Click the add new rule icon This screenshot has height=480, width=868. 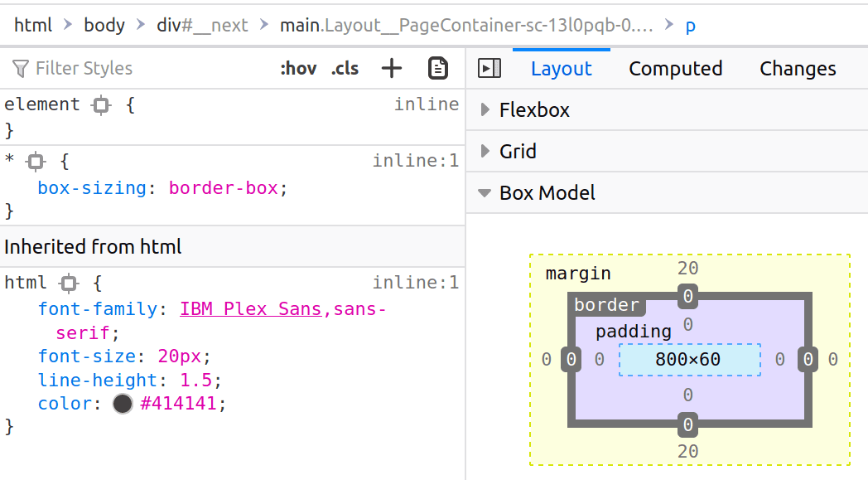point(391,68)
